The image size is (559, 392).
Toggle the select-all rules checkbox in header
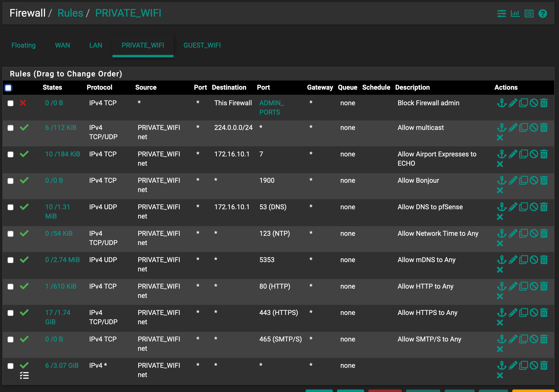[8, 88]
